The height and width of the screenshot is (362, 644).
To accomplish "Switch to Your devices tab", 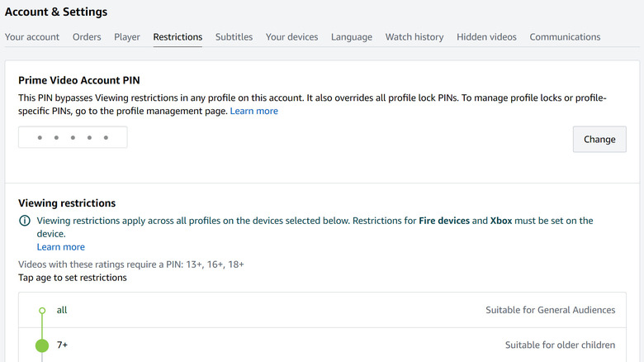I will (291, 37).
